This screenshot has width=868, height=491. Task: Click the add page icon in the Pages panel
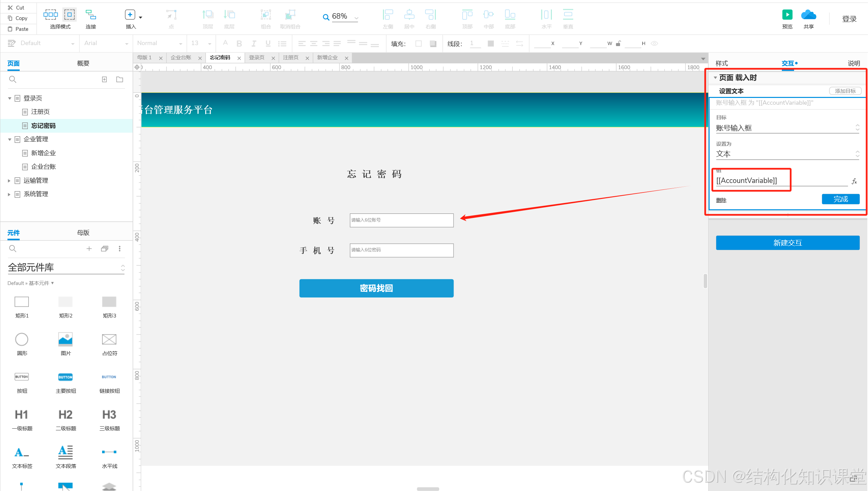tap(104, 79)
